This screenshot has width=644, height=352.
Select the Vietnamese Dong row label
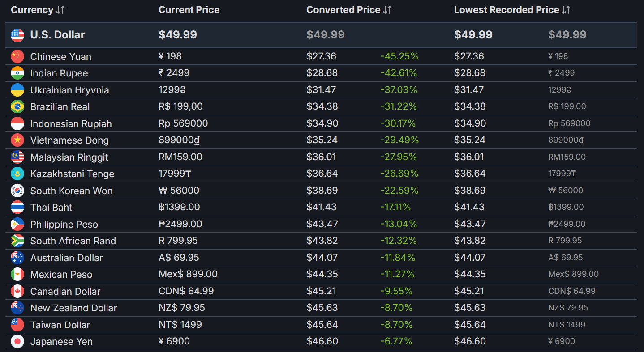coord(69,140)
